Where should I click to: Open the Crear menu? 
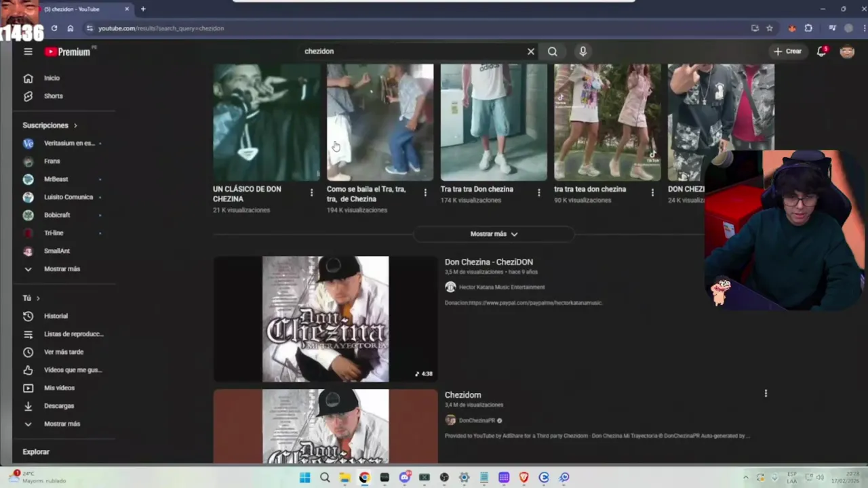[x=787, y=52]
